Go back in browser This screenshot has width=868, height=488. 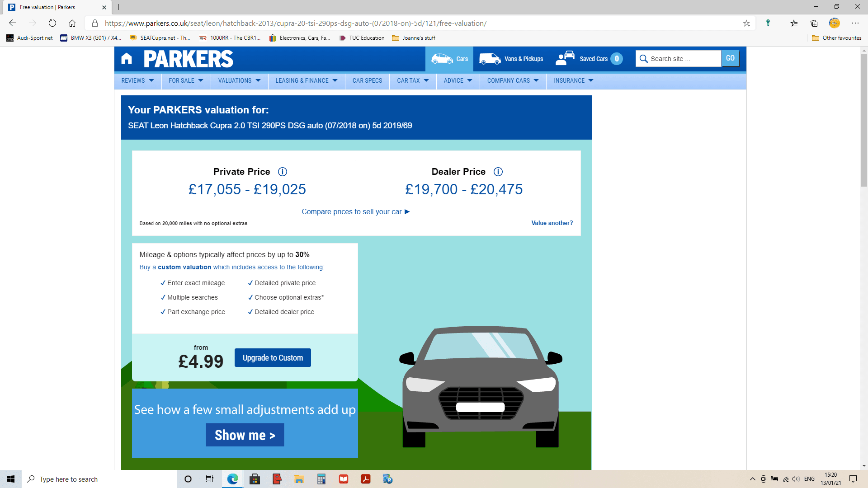tap(13, 23)
